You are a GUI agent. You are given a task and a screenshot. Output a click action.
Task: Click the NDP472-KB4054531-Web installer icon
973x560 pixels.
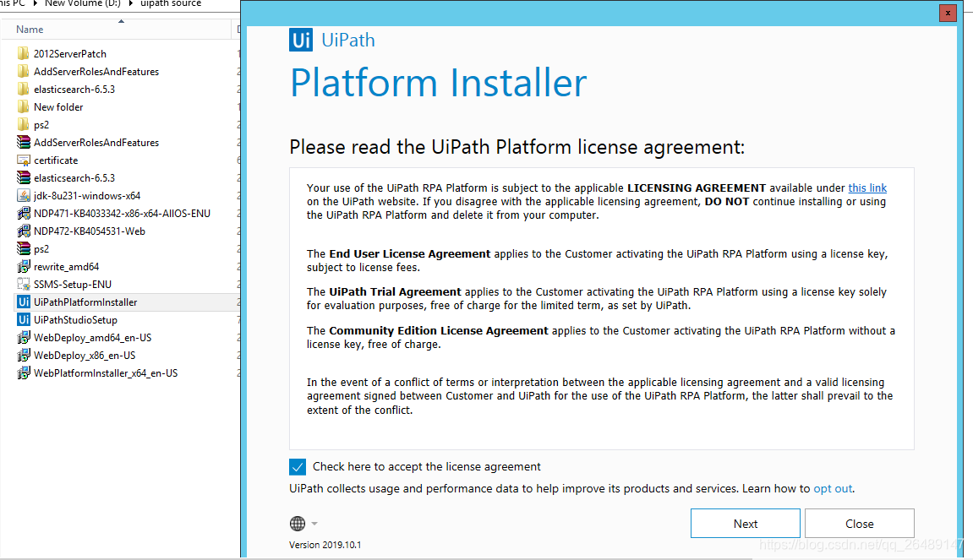tap(24, 231)
